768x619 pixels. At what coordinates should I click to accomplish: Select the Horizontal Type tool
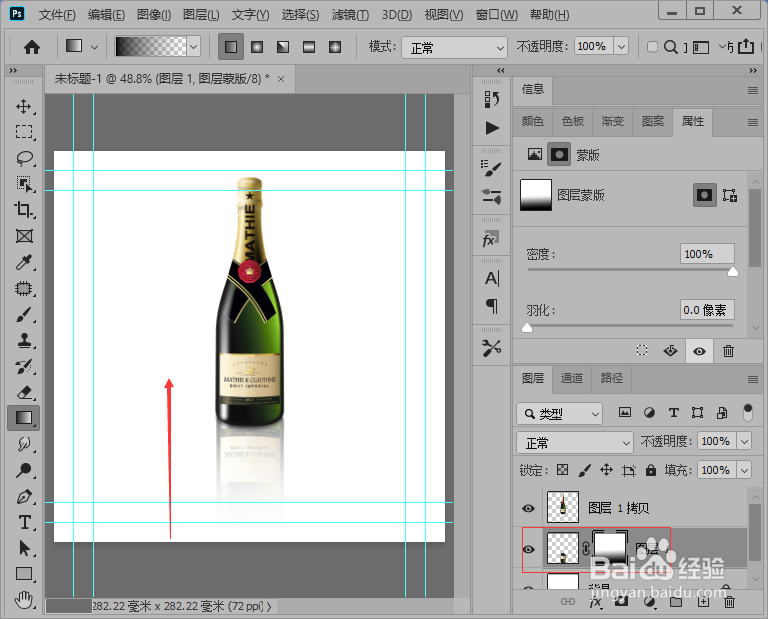coord(24,522)
